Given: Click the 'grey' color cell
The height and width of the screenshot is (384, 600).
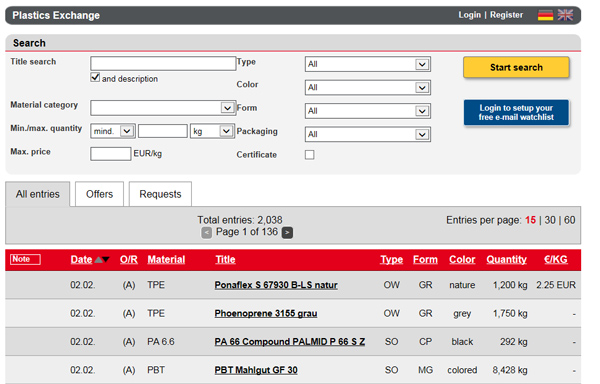Looking at the screenshot, I should pyautogui.click(x=462, y=314).
